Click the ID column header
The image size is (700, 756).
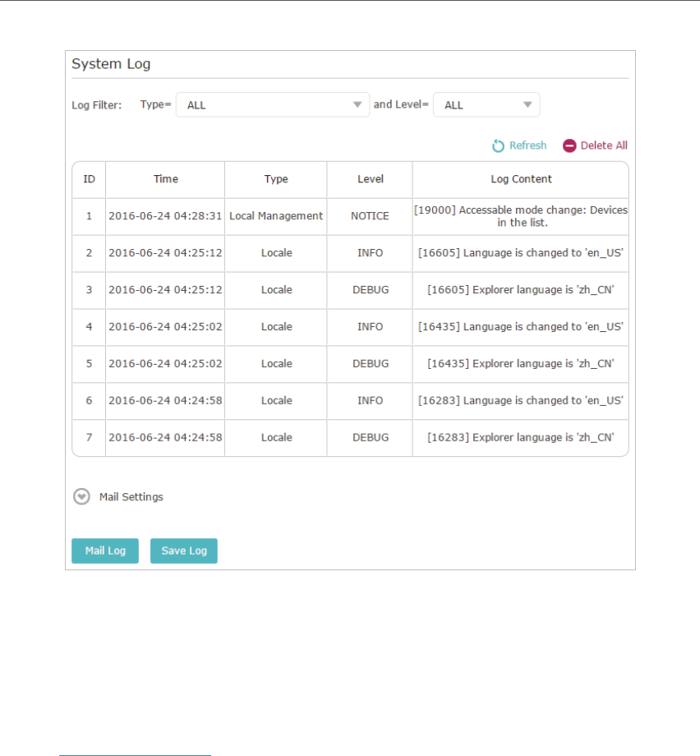pos(90,179)
